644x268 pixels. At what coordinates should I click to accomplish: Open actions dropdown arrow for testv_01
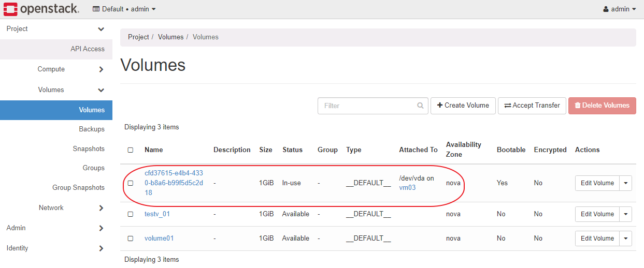(x=626, y=214)
